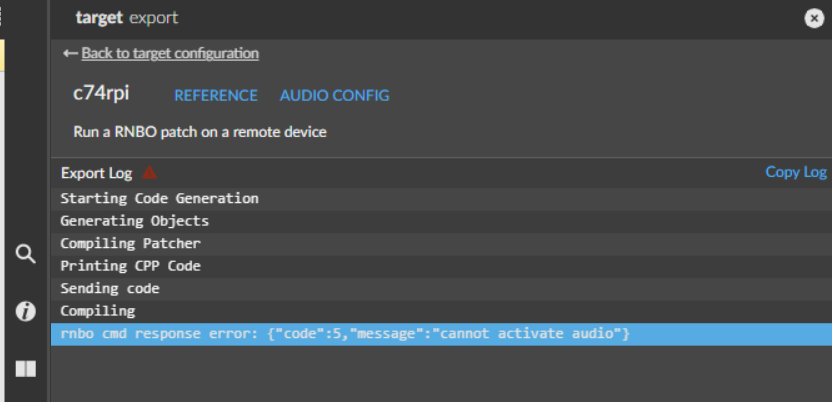Click the back arrow icon
Viewport: 832px width, 402px height.
click(71, 53)
